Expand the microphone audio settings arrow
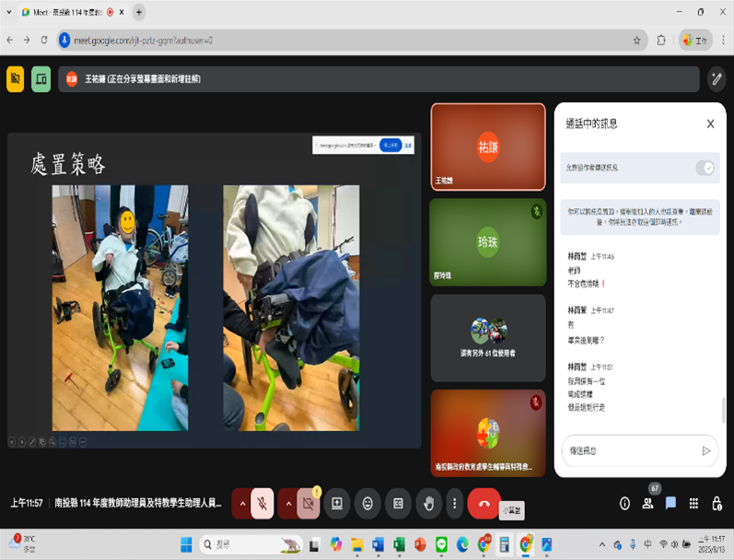The height and width of the screenshot is (560, 734). (242, 504)
